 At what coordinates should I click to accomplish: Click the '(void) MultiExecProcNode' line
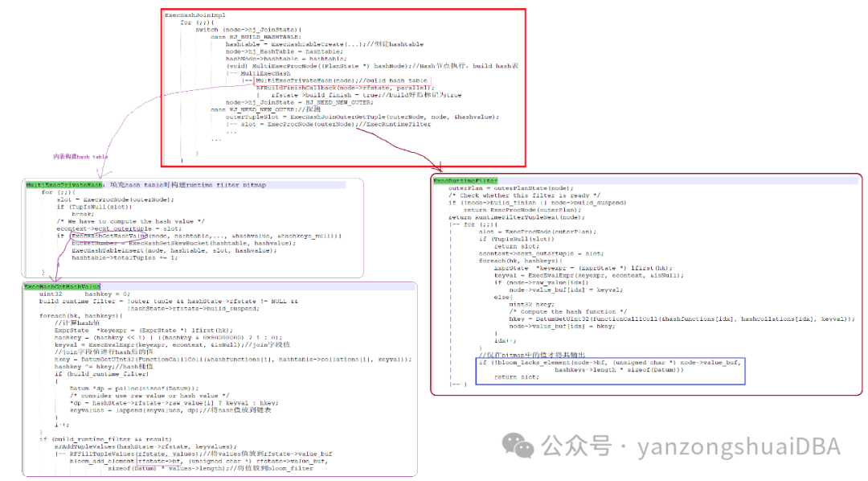[x=372, y=65]
